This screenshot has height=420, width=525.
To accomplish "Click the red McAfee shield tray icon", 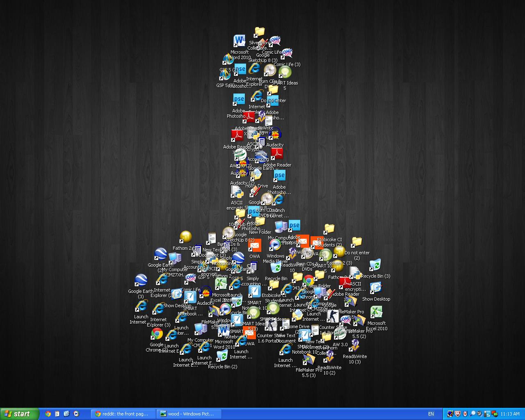I will tap(458, 414).
